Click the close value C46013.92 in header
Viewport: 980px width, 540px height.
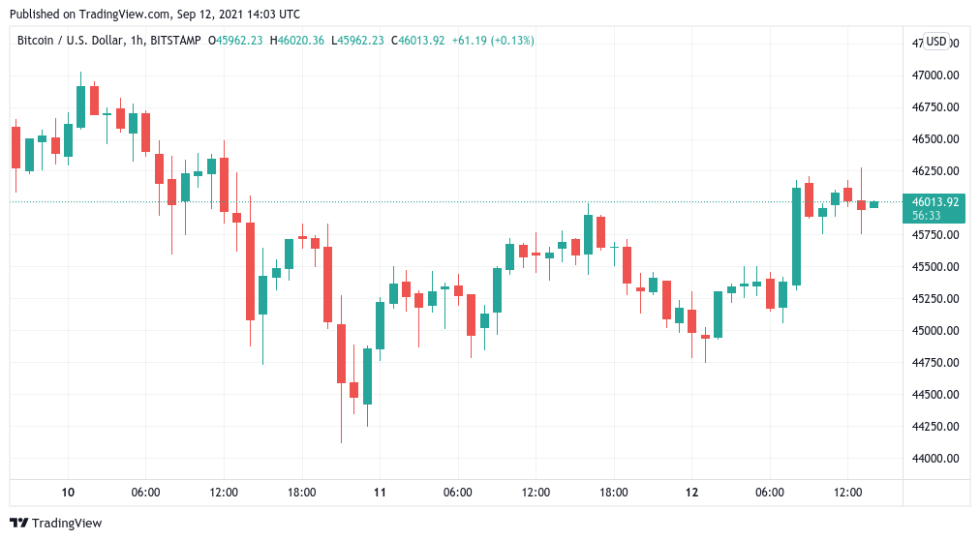pos(417,41)
